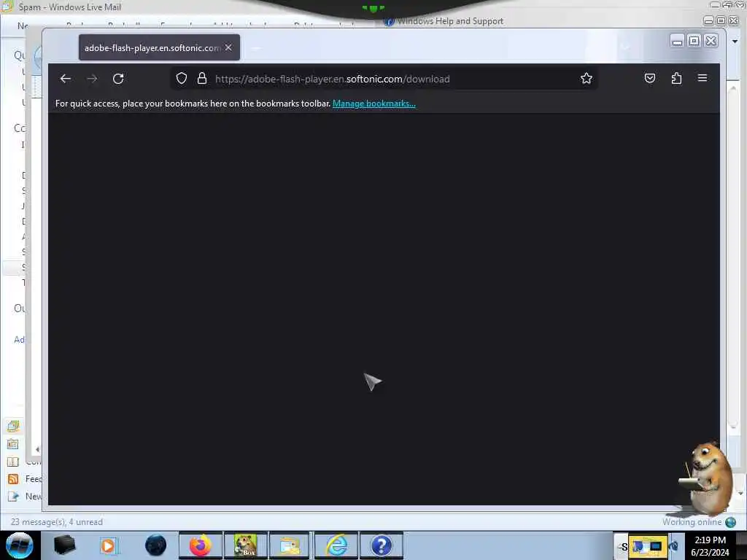Open the dark globe taskbar icon
Screen dimensions: 747x560
pos(156,545)
